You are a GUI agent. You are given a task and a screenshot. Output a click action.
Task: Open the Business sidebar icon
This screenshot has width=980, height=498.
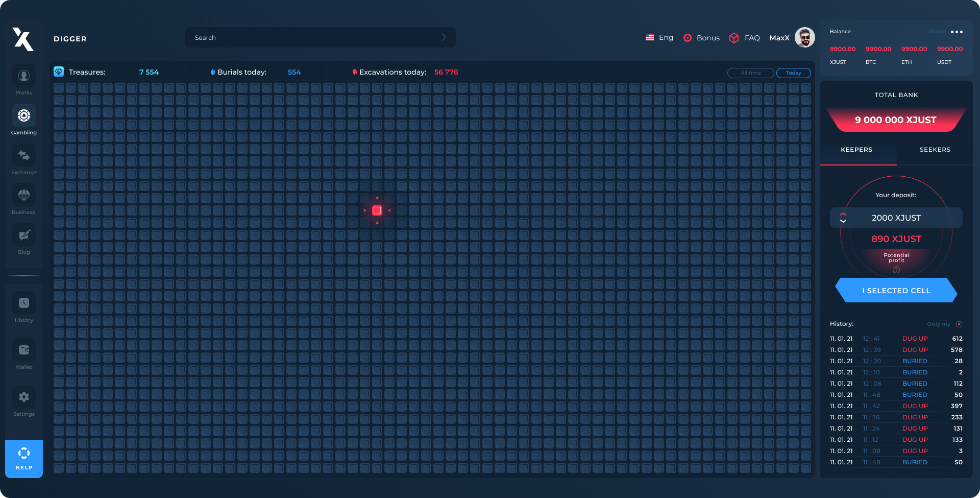(24, 195)
